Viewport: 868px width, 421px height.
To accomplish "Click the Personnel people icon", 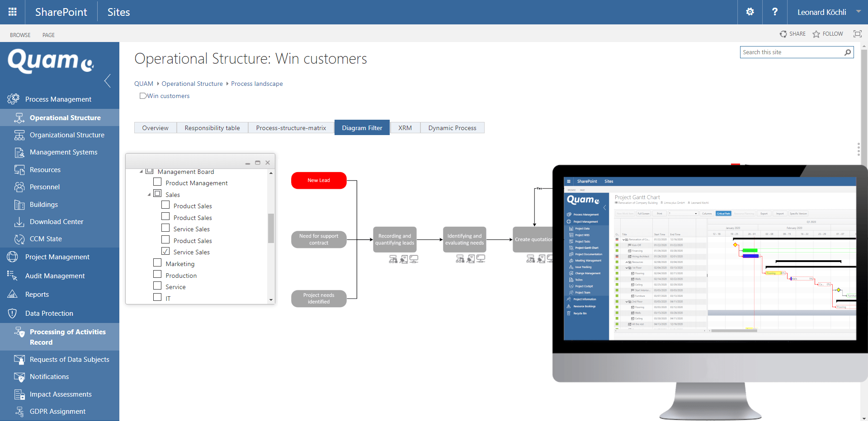I will coord(19,187).
